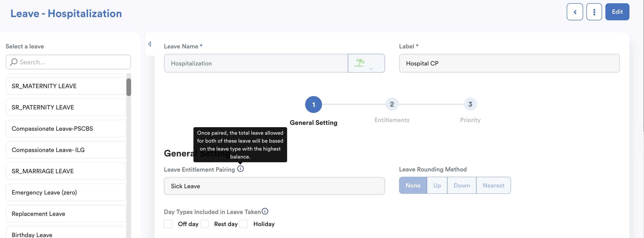Click the Search leave input field

point(68,62)
